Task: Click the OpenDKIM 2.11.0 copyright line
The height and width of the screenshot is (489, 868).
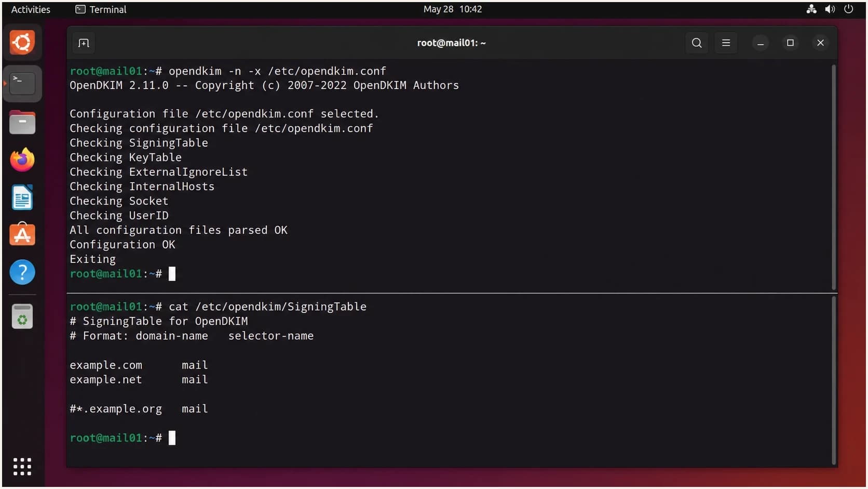Action: click(264, 86)
